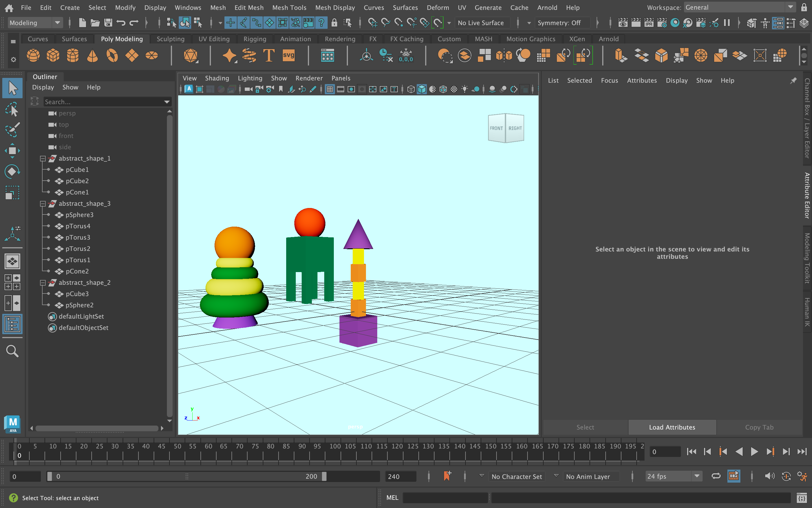Select the Rotate tool in toolbox

point(12,172)
